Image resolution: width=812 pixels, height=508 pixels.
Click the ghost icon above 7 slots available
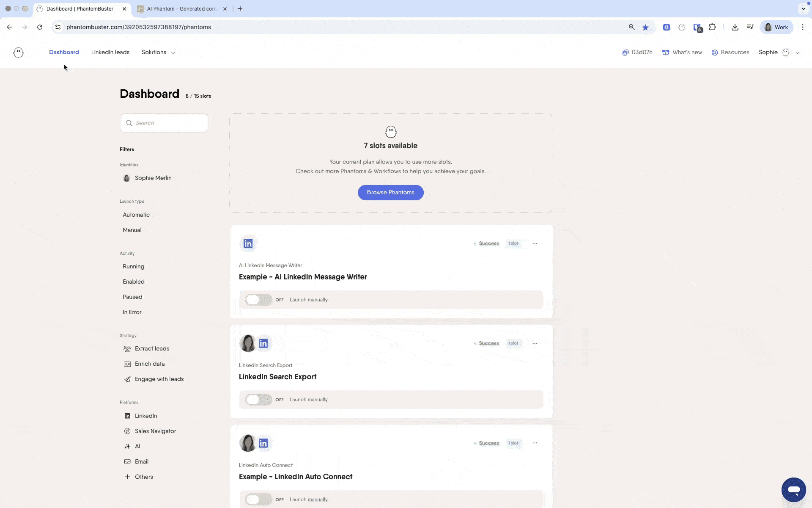click(x=391, y=132)
